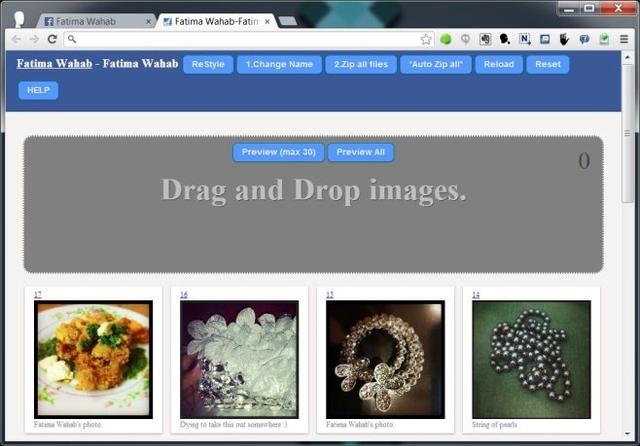Screen dimensions: 640x446
Task: Click the green circle extension icon
Action: (446, 39)
